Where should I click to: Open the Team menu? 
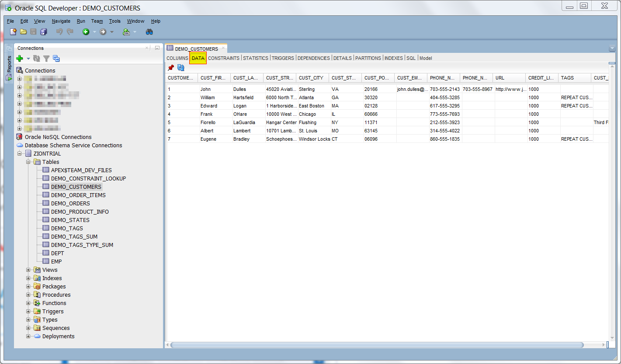point(97,21)
